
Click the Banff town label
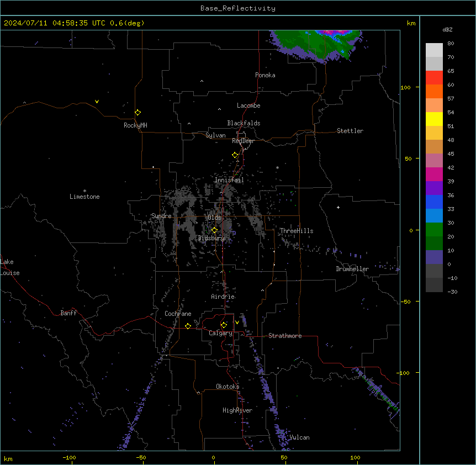(x=68, y=313)
